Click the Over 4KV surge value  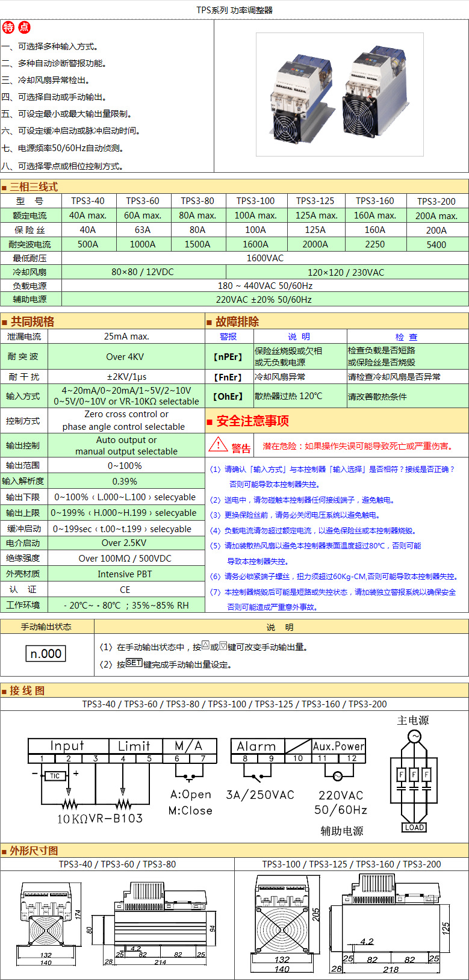126,356
